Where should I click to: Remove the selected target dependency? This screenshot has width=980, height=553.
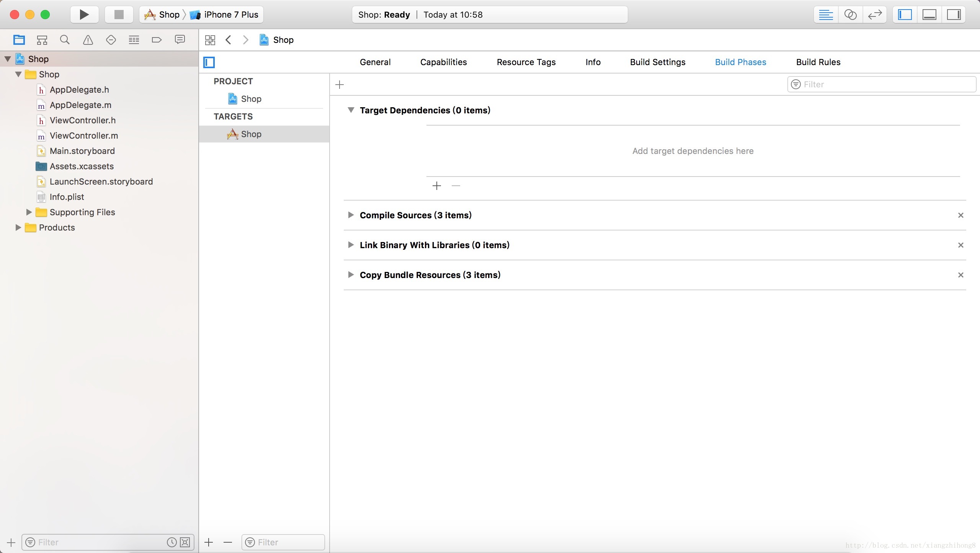click(x=456, y=186)
